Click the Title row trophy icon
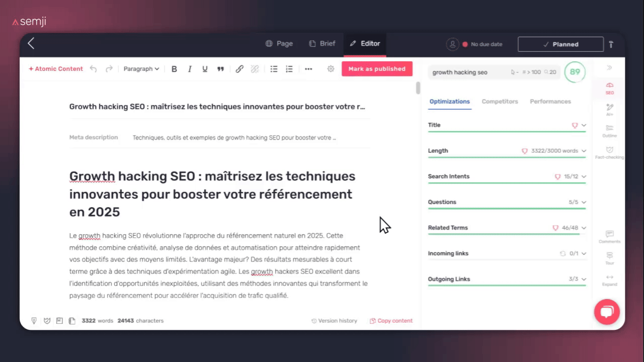The width and height of the screenshot is (644, 362). pos(575,125)
